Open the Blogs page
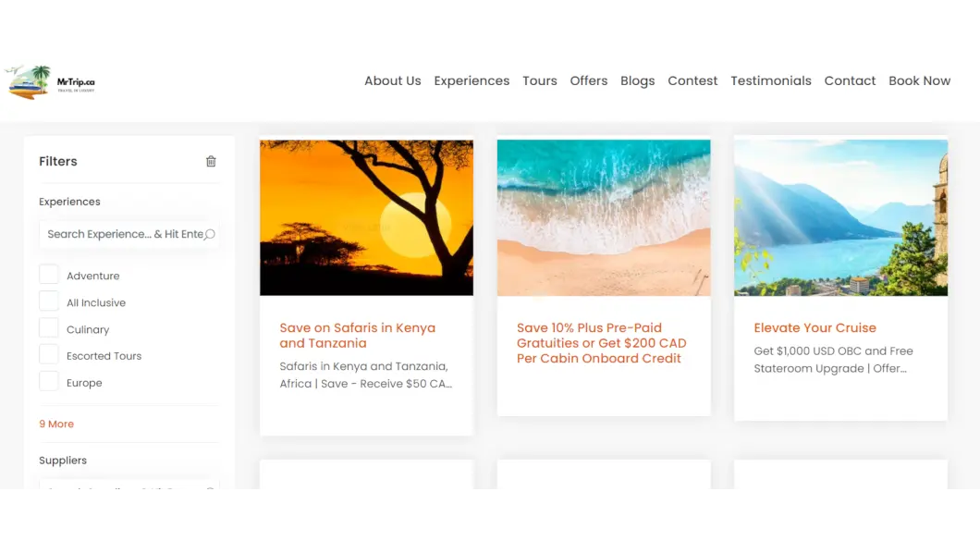This screenshot has width=980, height=541. (637, 80)
